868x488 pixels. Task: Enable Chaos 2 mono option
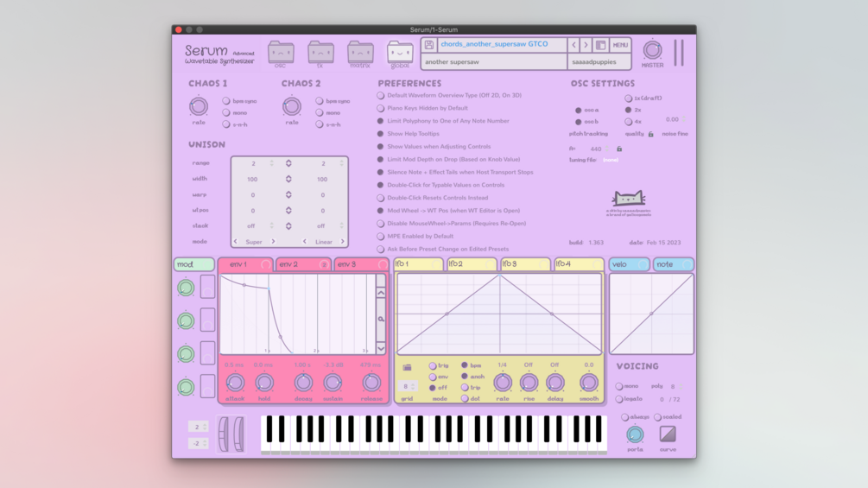pos(320,113)
